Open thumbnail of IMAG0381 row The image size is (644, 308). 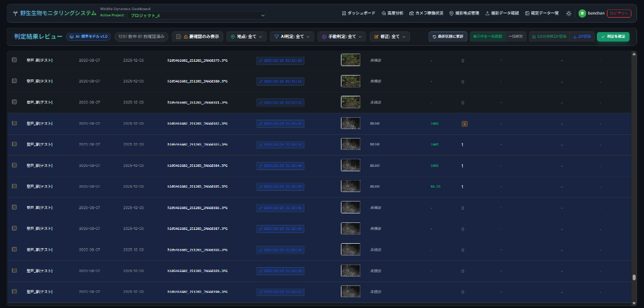[350, 102]
